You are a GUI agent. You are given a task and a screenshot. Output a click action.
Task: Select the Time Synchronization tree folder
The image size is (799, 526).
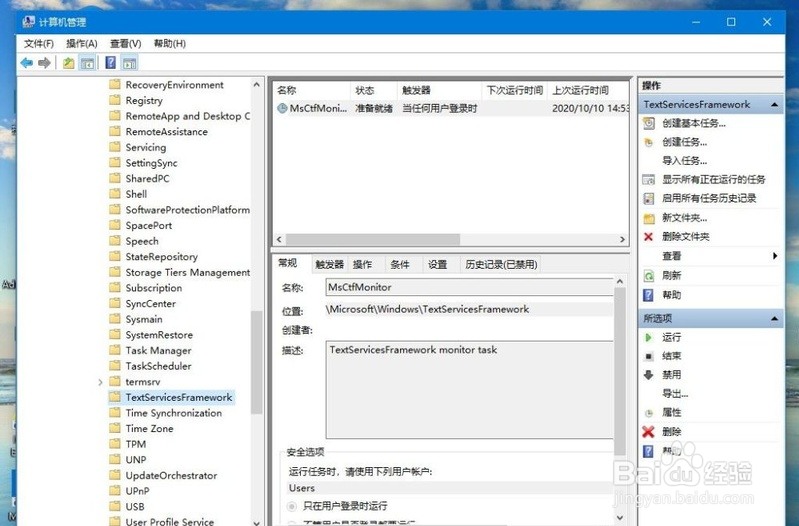174,413
